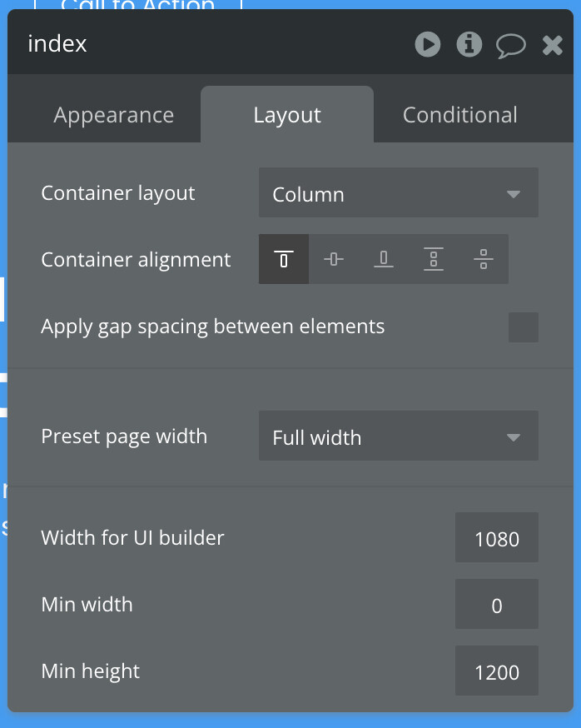Viewport: 581px width, 728px height.
Task: Select top container alignment icon
Action: pos(284,259)
